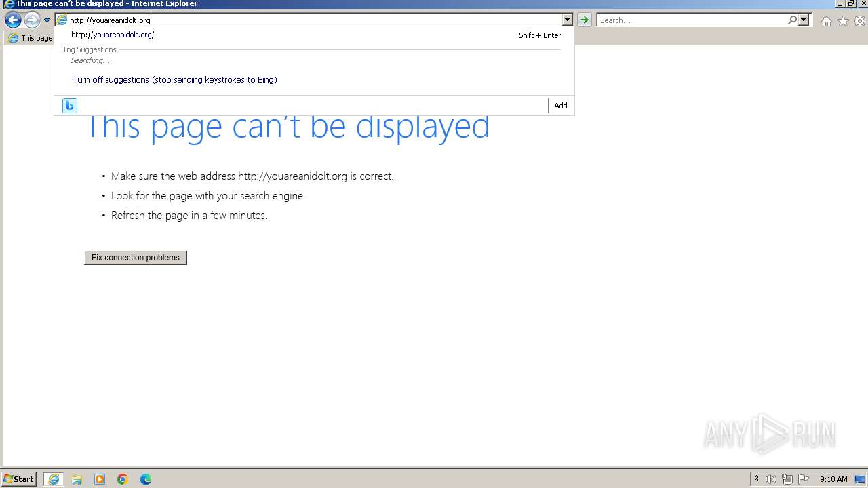Click the 'Searching...' Bing suggestions text
This screenshot has width=868, height=488.
(x=90, y=60)
